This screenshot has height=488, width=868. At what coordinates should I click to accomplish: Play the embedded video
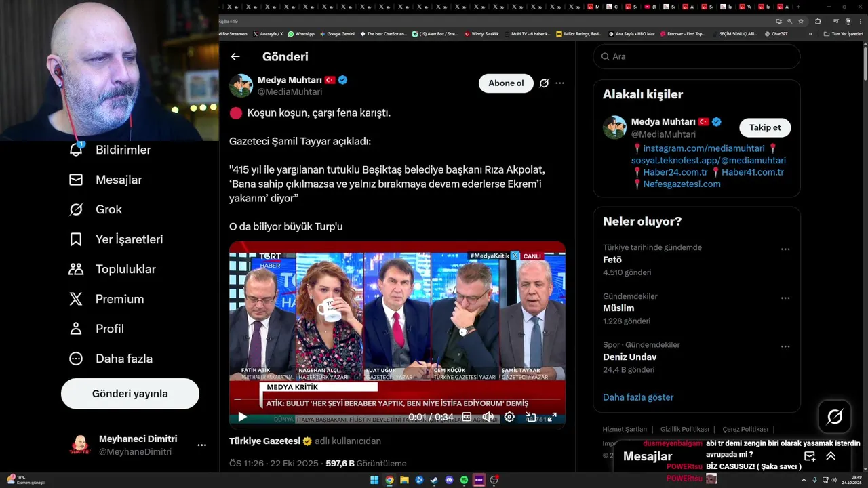(x=242, y=417)
